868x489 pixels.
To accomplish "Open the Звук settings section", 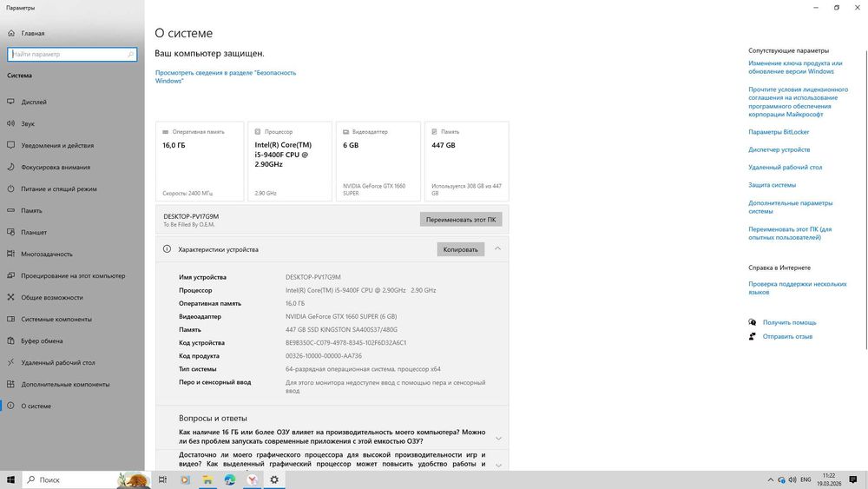I will (28, 123).
